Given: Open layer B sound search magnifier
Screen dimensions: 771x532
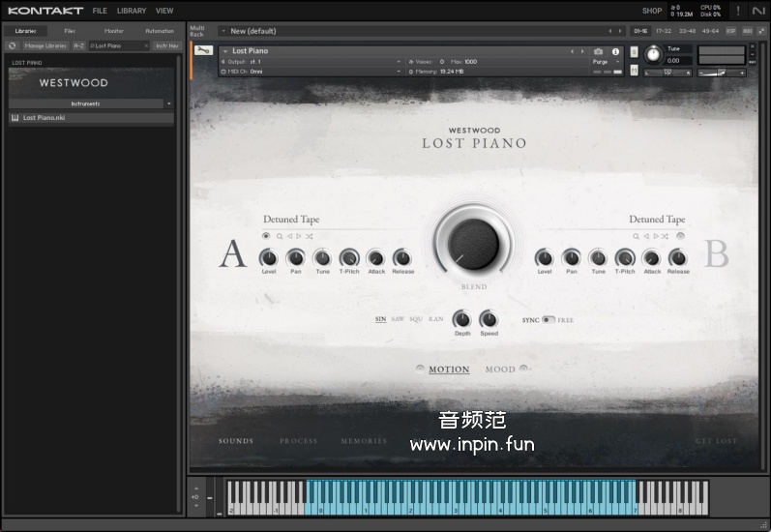Looking at the screenshot, I should pos(636,236).
